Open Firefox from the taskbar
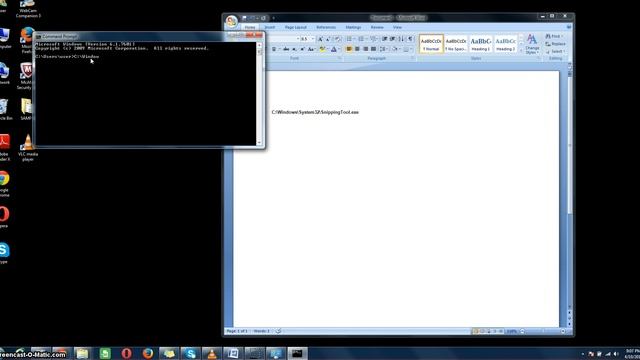The height and width of the screenshot is (360, 640). 148,353
